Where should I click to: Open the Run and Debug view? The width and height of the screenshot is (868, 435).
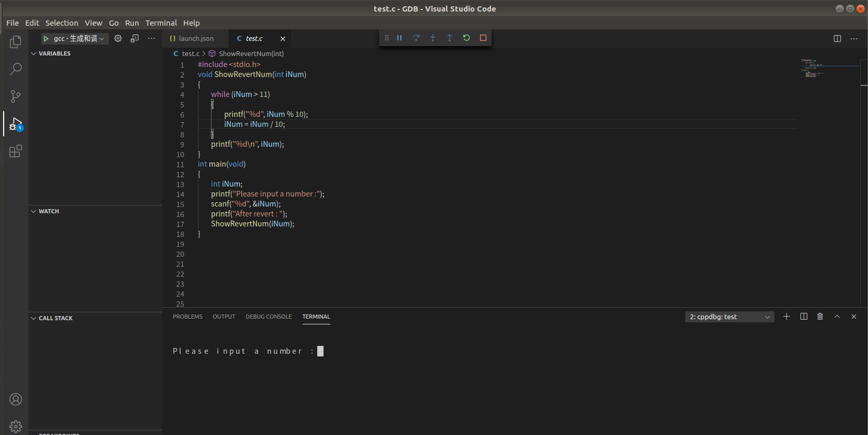coord(16,124)
